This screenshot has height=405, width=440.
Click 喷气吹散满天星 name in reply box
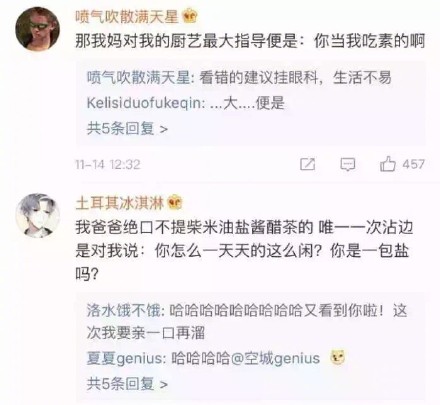[x=138, y=78]
